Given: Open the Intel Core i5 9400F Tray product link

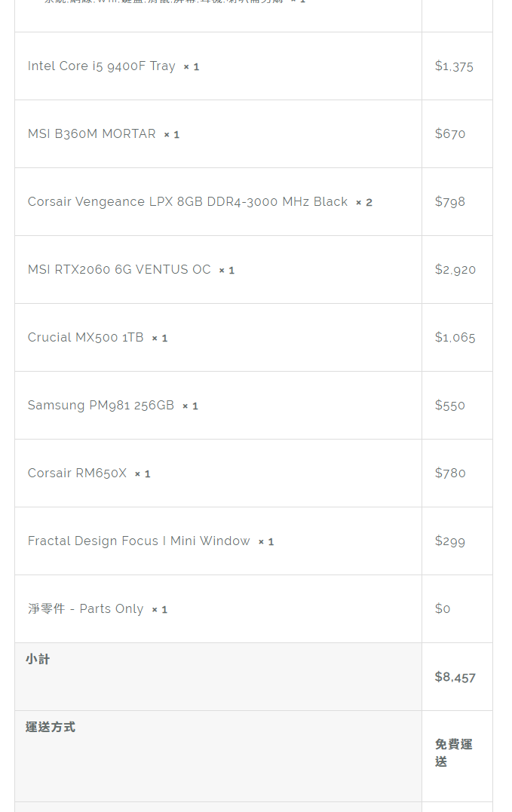Looking at the screenshot, I should 101,66.
